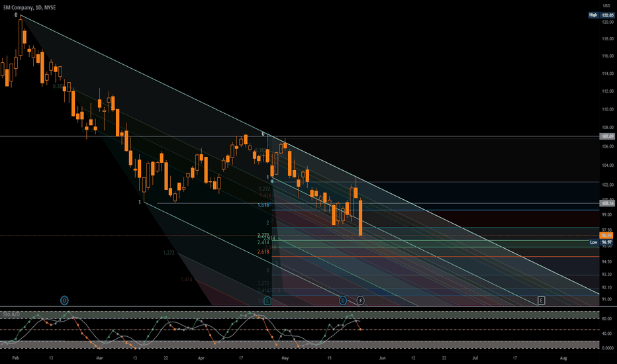Click the dividend D marker in mid-May
The height and width of the screenshot is (364, 617).
[x=343, y=300]
